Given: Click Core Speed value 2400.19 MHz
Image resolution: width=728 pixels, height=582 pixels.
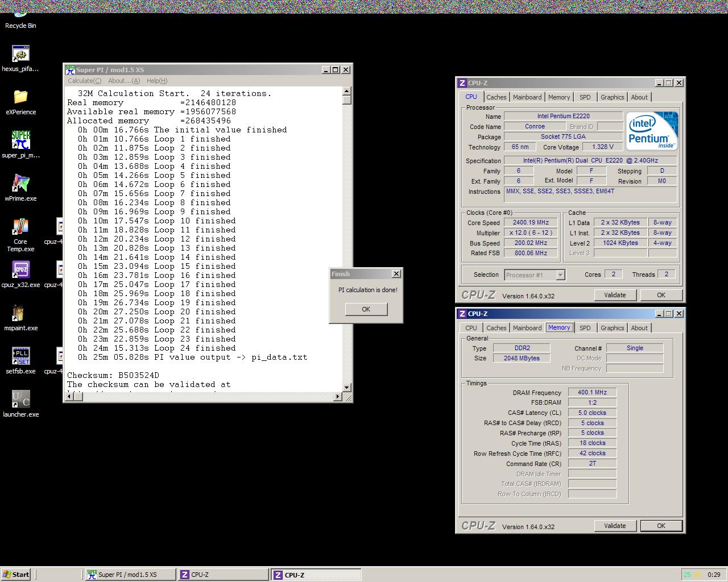Looking at the screenshot, I should pos(531,223).
